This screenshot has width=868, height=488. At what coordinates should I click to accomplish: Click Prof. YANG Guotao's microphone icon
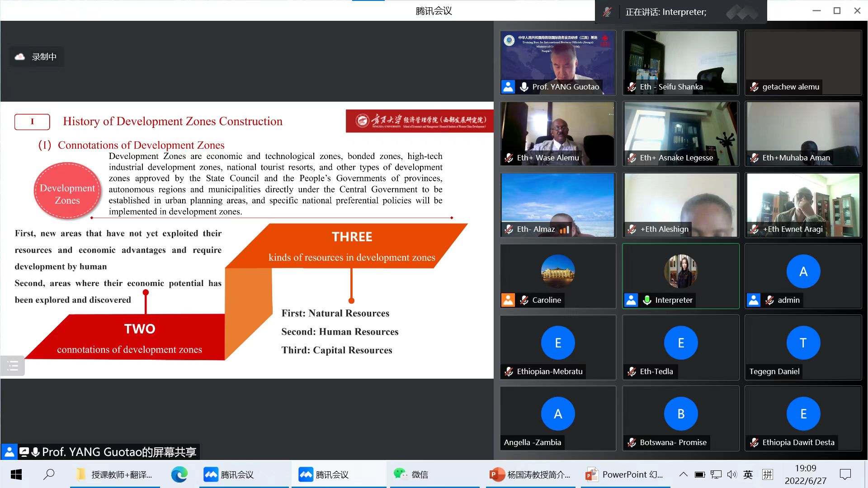point(524,87)
